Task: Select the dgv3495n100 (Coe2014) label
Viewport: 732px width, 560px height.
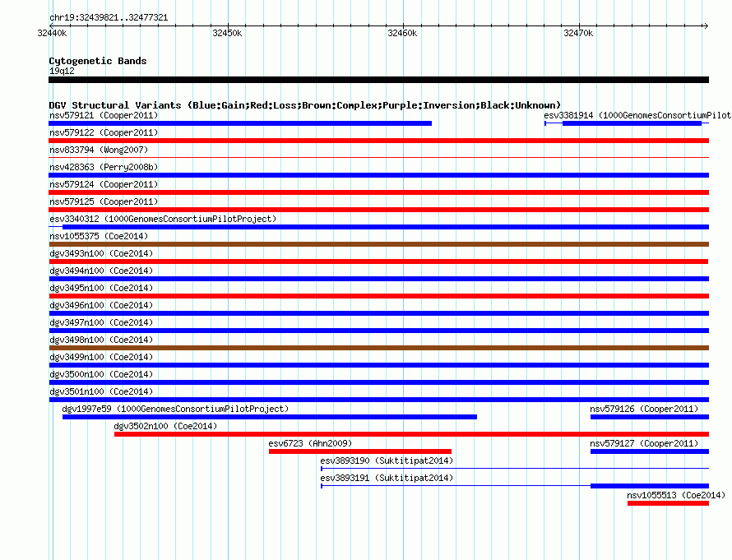Action: click(101, 288)
